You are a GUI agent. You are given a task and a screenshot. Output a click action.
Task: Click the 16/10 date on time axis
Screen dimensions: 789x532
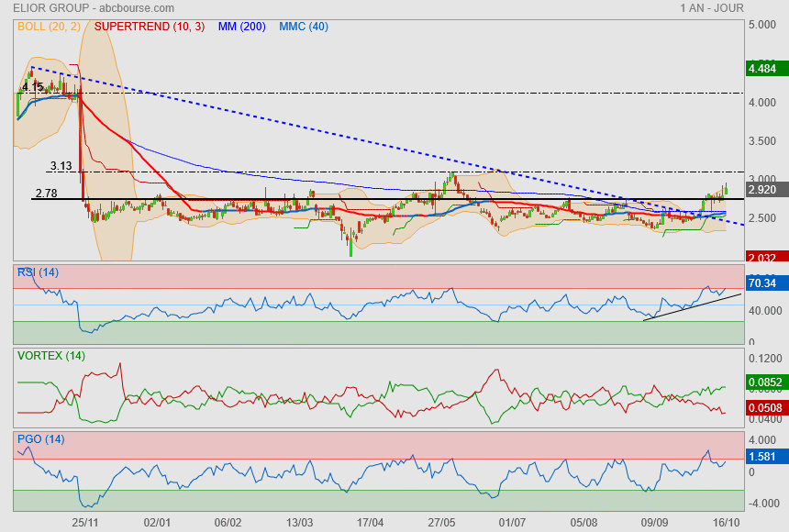pos(726,522)
